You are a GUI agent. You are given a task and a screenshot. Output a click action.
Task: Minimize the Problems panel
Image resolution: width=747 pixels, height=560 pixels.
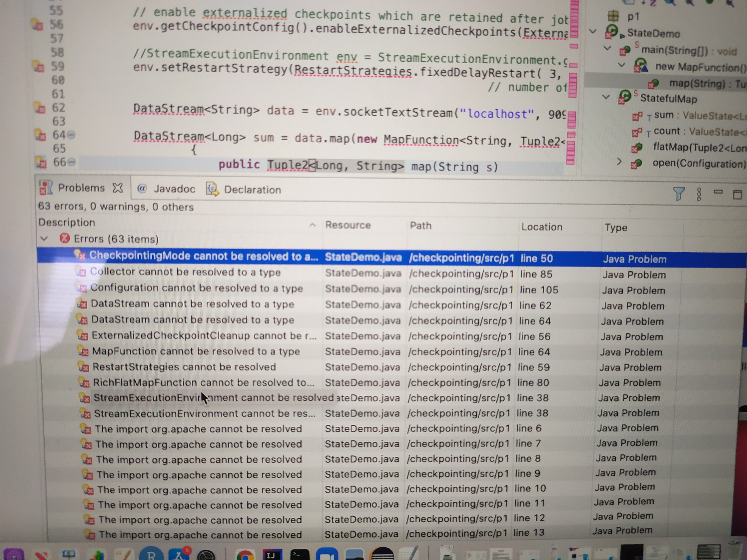718,192
